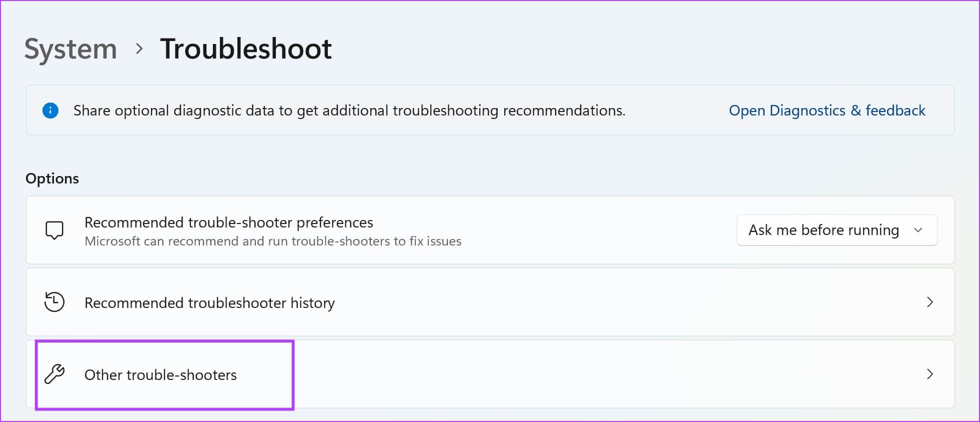Open the Ask me before running dropdown
The width and height of the screenshot is (980, 422).
[x=824, y=230]
